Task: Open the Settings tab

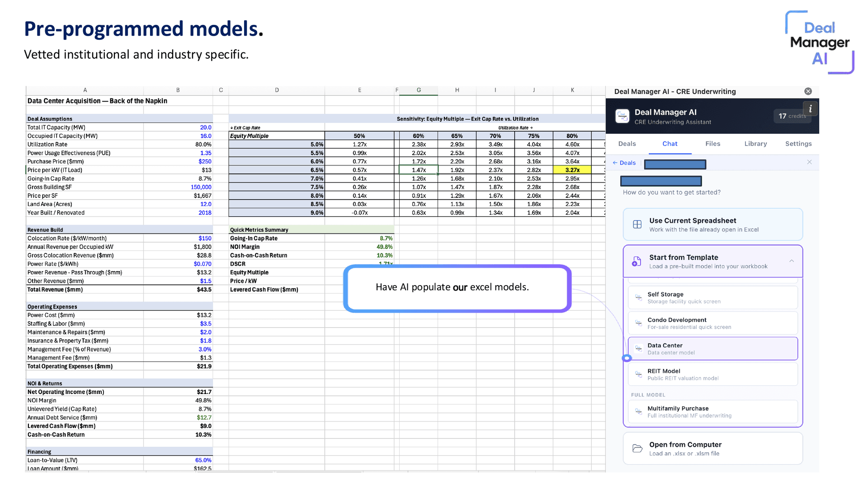Action: (x=798, y=144)
